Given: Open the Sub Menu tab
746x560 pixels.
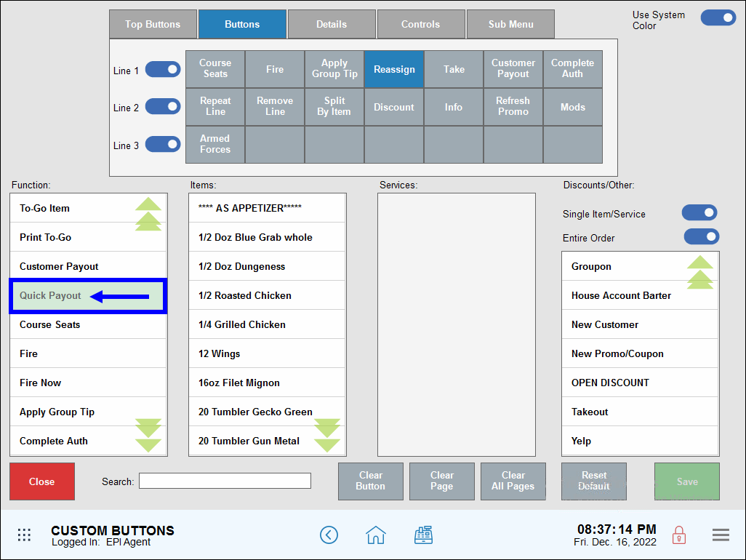Looking at the screenshot, I should point(510,23).
